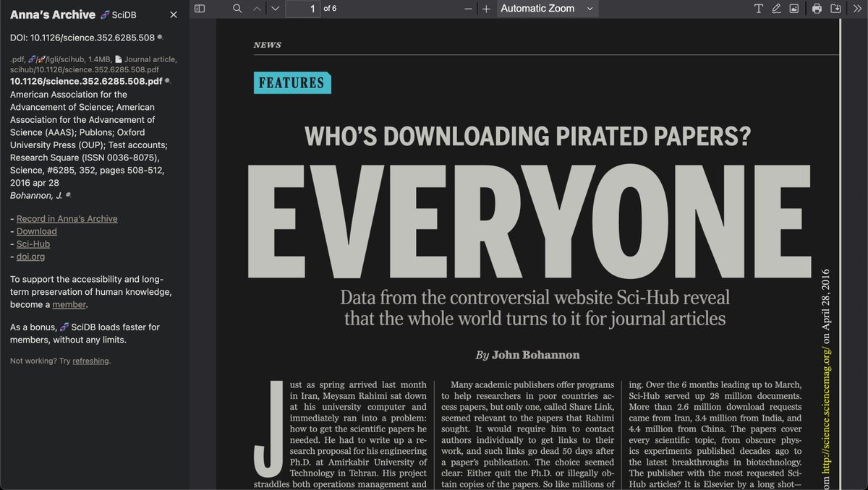Click the member link
868x490 pixels.
69,305
